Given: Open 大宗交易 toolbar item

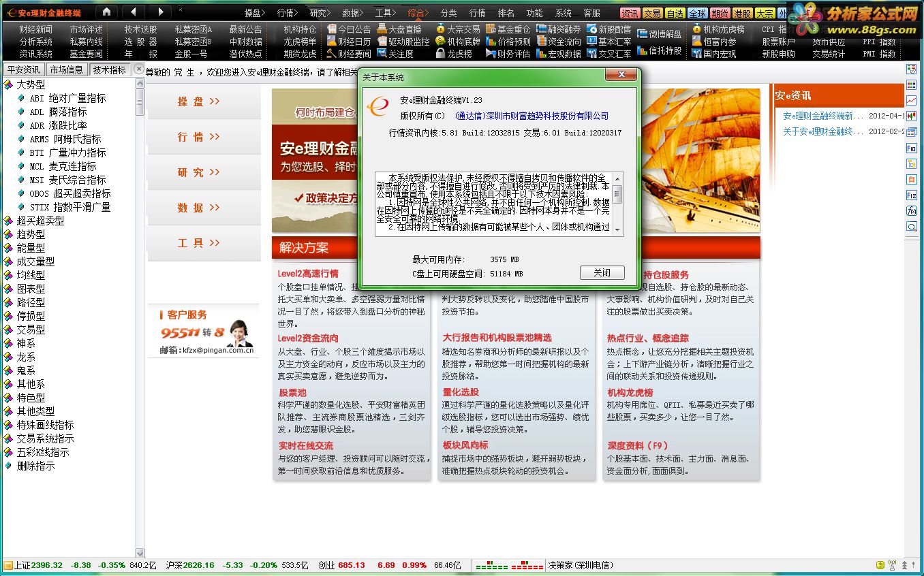Looking at the screenshot, I should coord(458,29).
